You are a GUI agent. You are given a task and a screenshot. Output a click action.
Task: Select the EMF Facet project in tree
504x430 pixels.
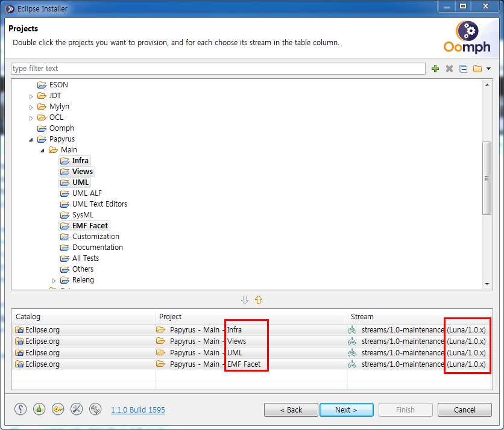pyautogui.click(x=90, y=226)
